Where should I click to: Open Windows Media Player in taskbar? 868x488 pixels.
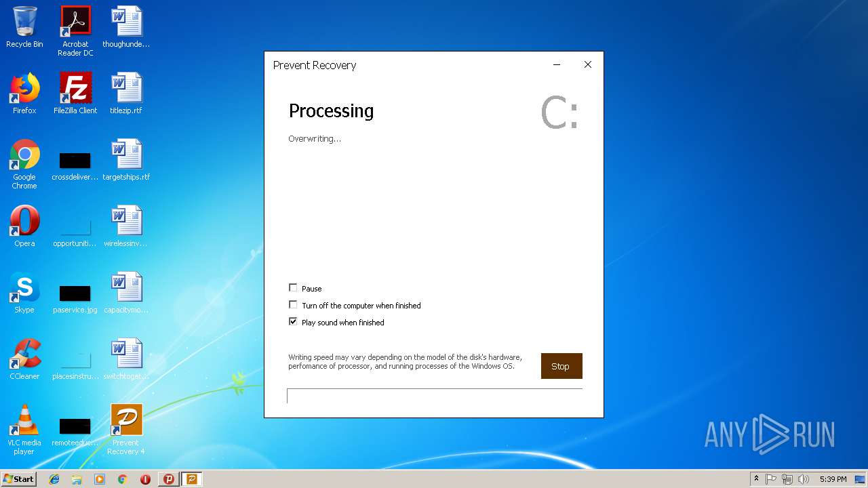pyautogui.click(x=100, y=479)
